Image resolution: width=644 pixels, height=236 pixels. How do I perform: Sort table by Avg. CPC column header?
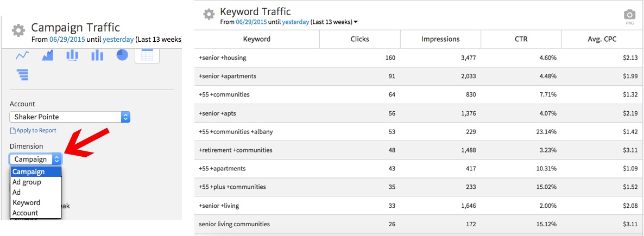point(601,39)
